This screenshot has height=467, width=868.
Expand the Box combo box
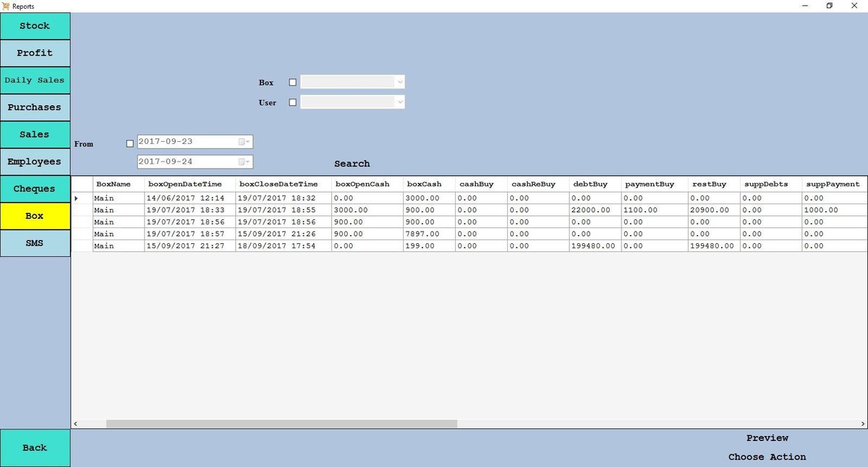click(400, 83)
